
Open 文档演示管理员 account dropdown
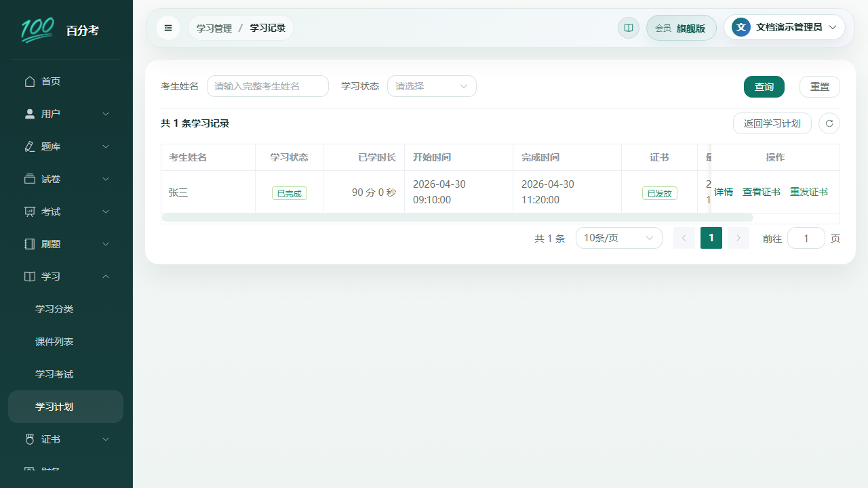click(785, 27)
